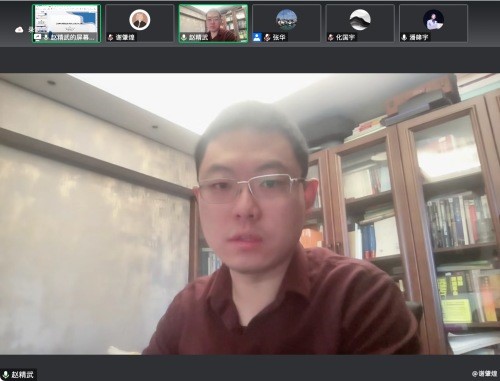The width and height of the screenshot is (500, 381).
Task: Click the cloud recording icon
Action: 19,30
